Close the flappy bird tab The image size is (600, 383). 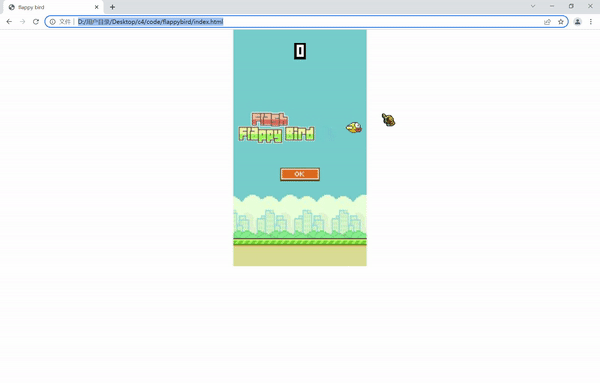point(96,7)
